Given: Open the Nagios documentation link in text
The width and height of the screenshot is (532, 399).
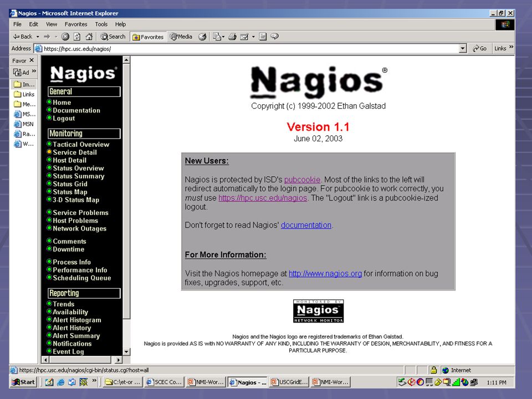Looking at the screenshot, I should click(306, 225).
